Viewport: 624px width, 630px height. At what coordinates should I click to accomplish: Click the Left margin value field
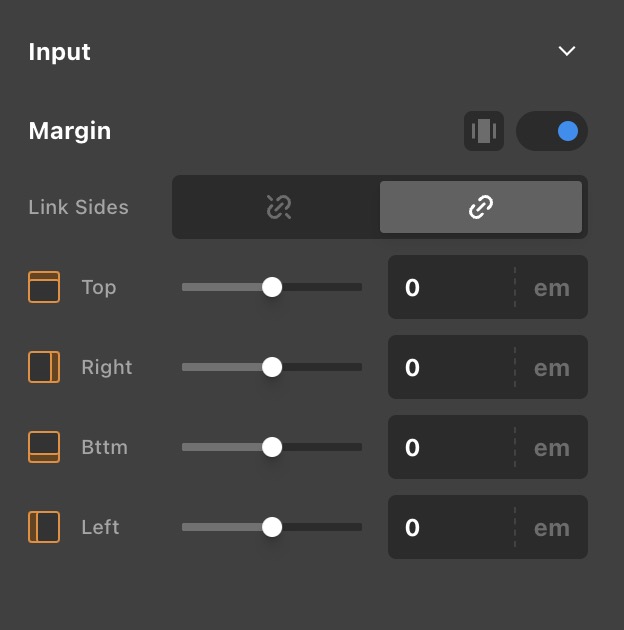coord(450,528)
